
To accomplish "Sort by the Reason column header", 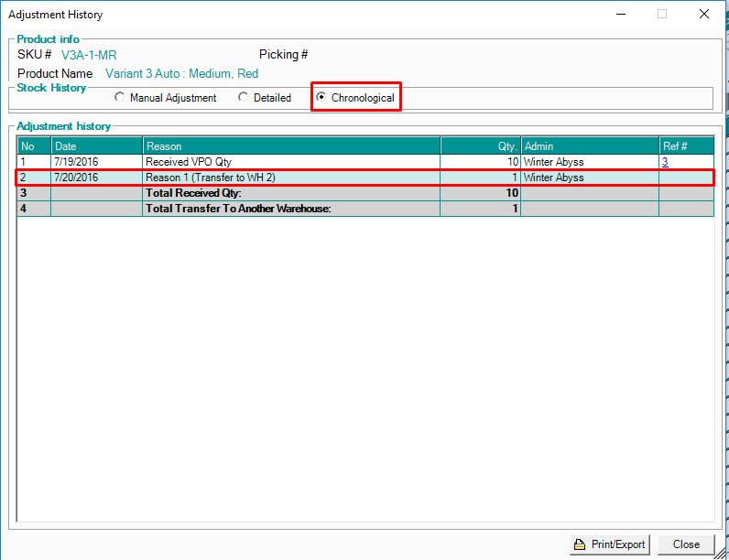I will pos(291,145).
